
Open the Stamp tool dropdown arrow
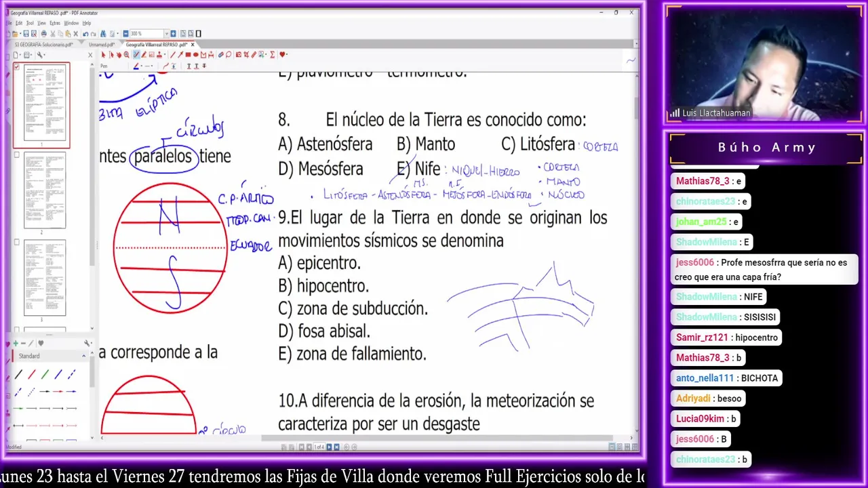pos(165,55)
